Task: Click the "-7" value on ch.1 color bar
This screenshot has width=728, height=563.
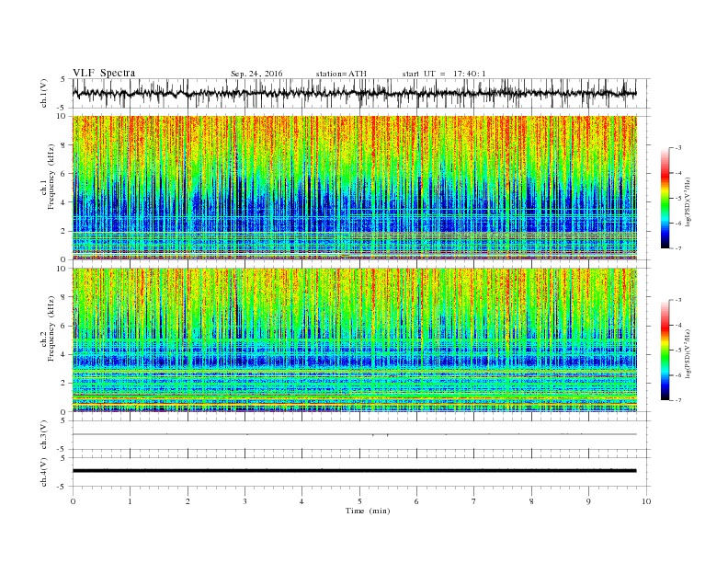Action: [x=678, y=248]
